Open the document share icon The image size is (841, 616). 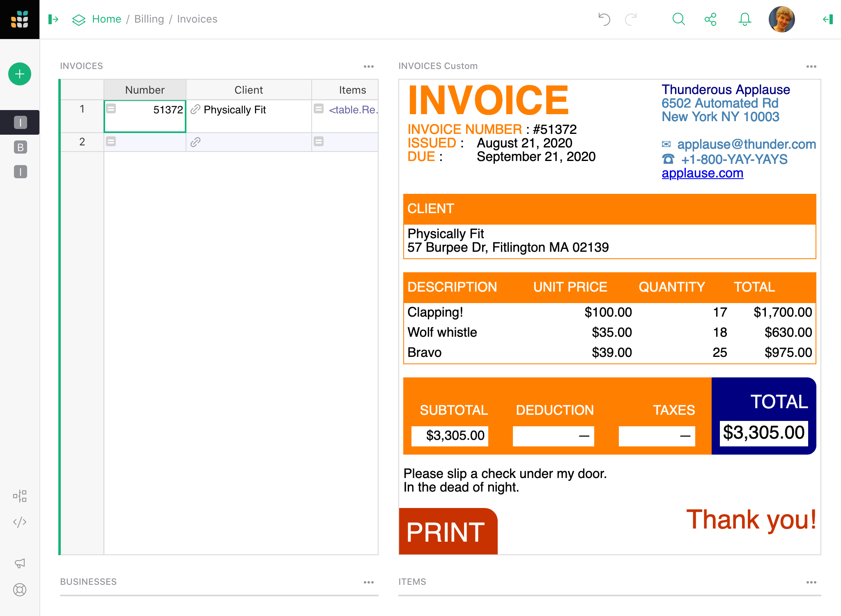point(711,19)
